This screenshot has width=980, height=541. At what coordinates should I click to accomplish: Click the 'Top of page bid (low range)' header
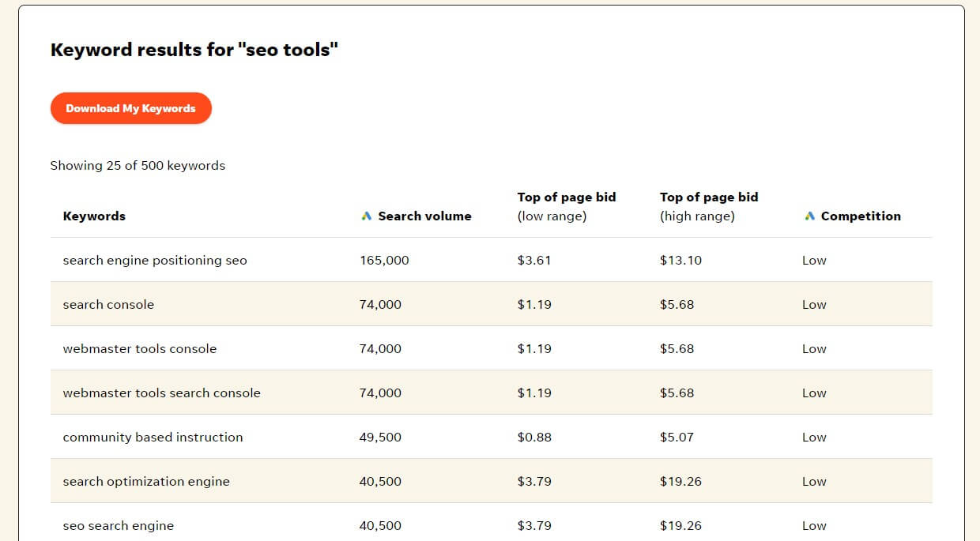[566, 206]
